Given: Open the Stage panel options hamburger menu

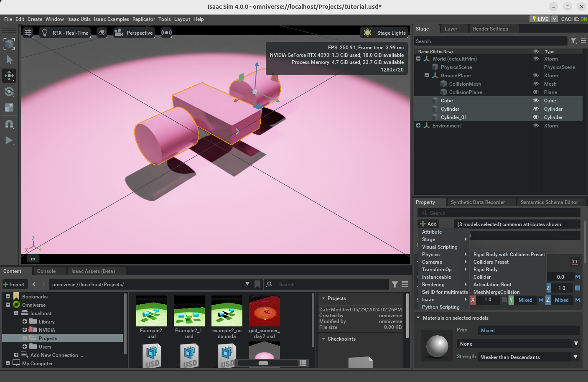Looking at the screenshot, I should point(583,41).
